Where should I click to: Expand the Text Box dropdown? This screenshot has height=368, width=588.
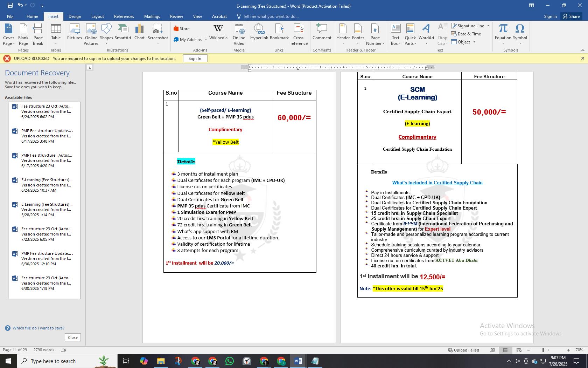click(395, 40)
